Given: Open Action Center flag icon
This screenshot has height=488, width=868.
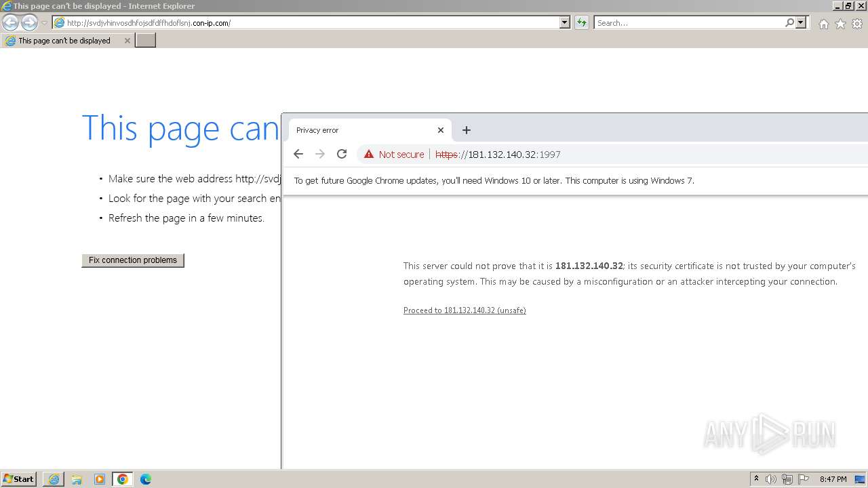Looking at the screenshot, I should coord(804,479).
